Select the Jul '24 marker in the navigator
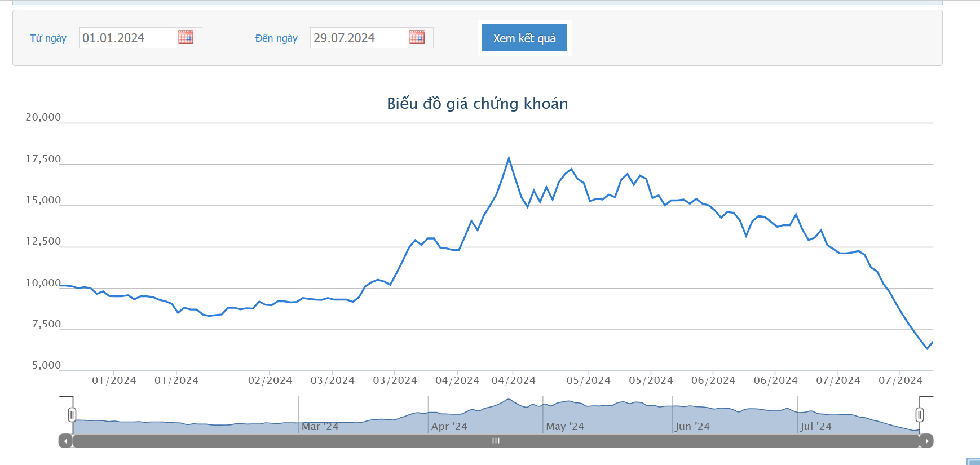Viewport: 980px width, 465px height. tap(815, 427)
